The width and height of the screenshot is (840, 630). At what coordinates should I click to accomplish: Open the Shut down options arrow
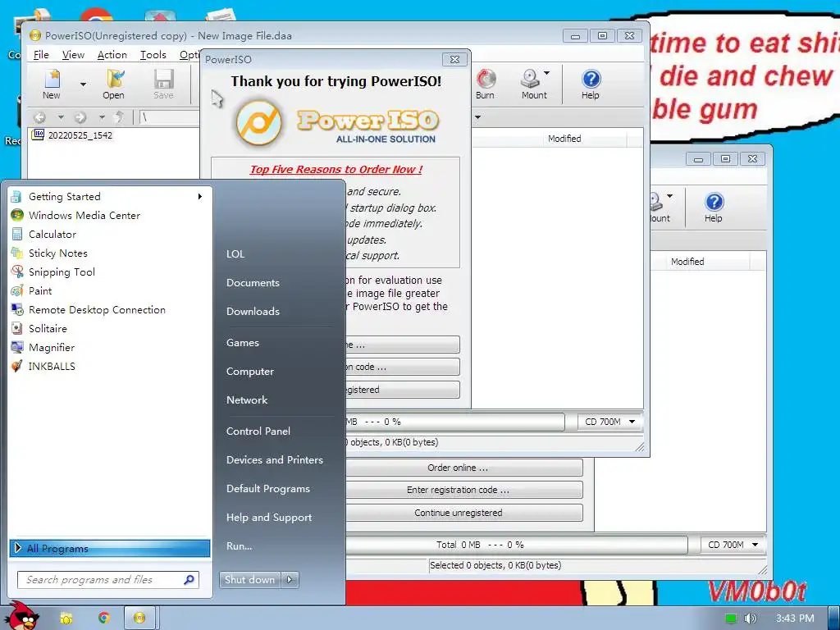[290, 580]
